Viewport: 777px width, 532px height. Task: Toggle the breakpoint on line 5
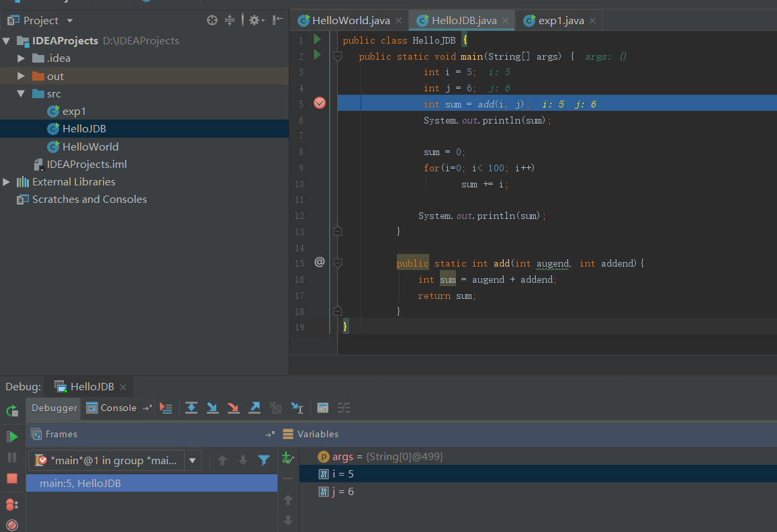tap(320, 103)
